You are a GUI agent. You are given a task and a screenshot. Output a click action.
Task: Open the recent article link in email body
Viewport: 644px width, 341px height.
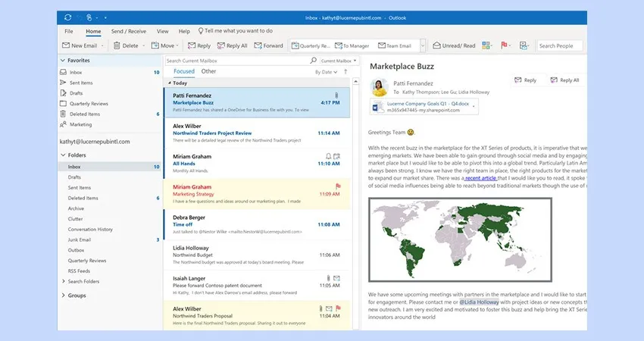tap(480, 178)
